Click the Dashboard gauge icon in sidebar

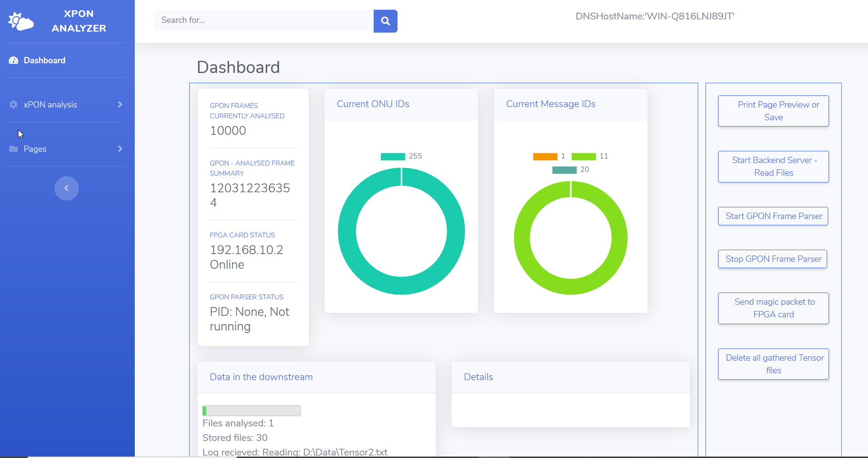coord(14,60)
